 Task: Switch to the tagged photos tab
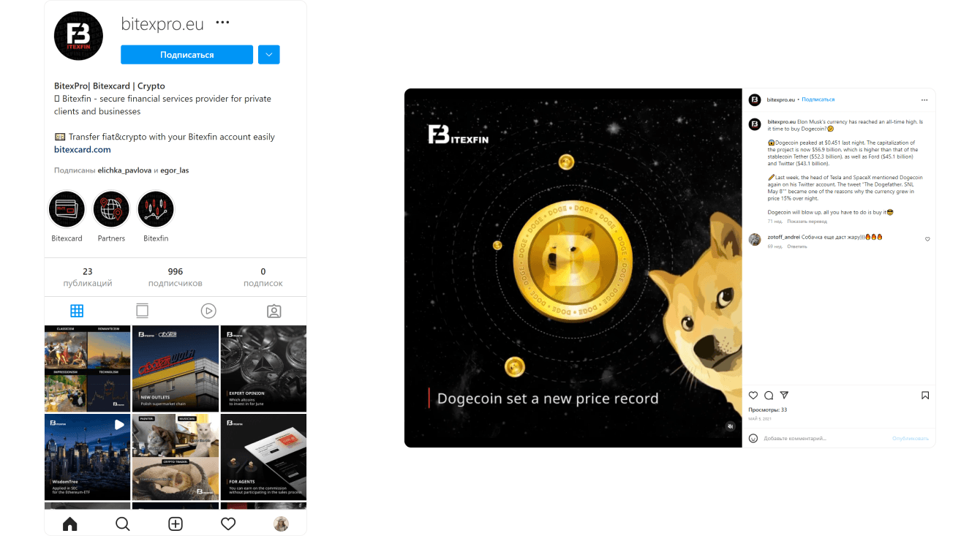tap(274, 311)
